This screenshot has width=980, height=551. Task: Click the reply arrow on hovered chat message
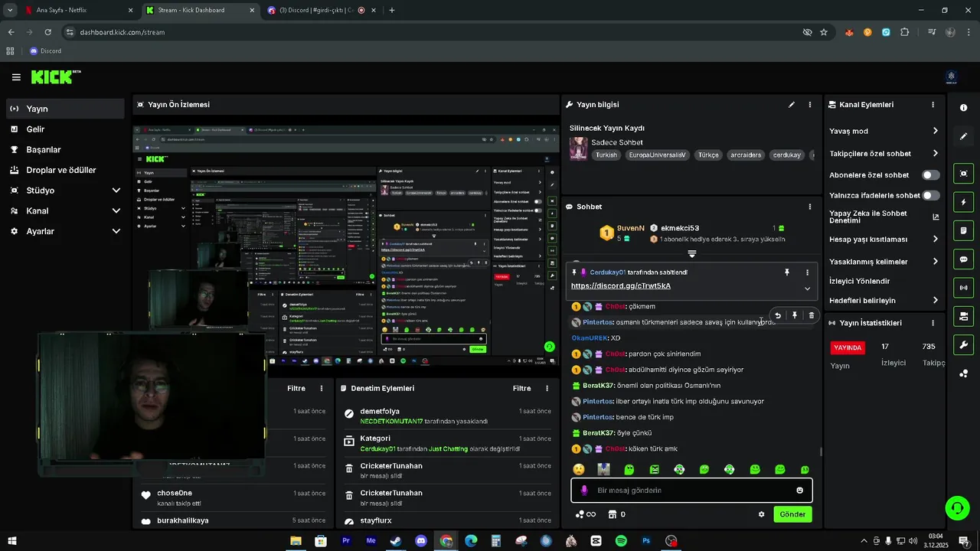(778, 315)
